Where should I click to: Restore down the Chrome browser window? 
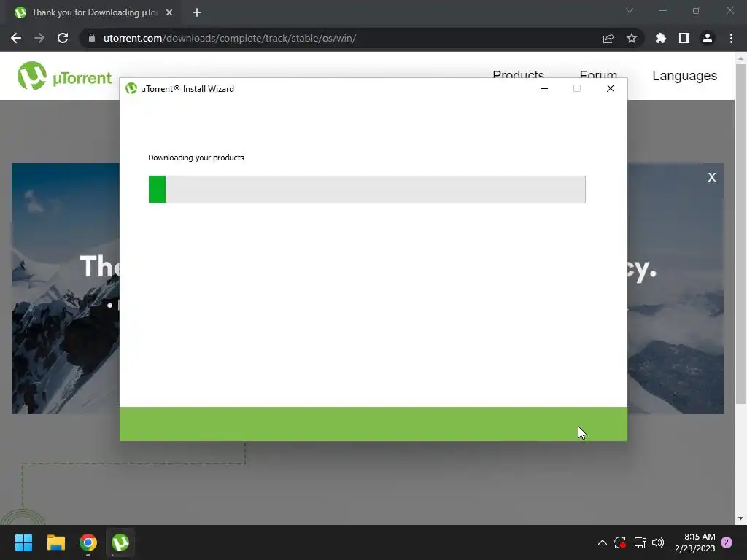697,10
